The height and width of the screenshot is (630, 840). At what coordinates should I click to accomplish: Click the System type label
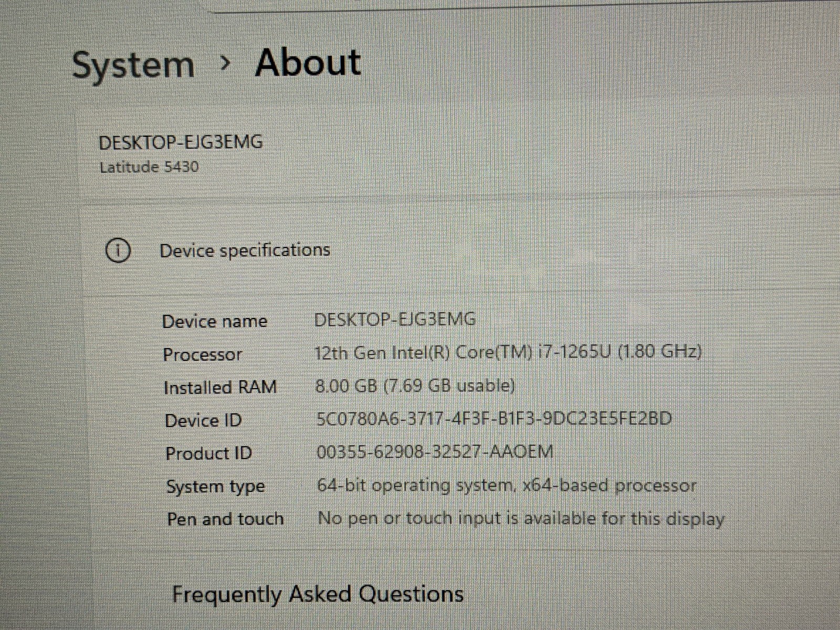click(216, 487)
